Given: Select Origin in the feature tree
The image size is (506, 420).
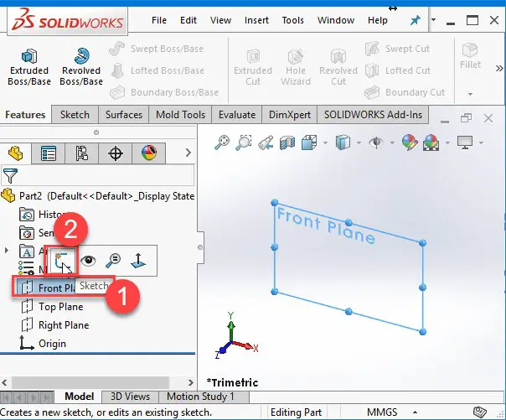Looking at the screenshot, I should 43,344.
